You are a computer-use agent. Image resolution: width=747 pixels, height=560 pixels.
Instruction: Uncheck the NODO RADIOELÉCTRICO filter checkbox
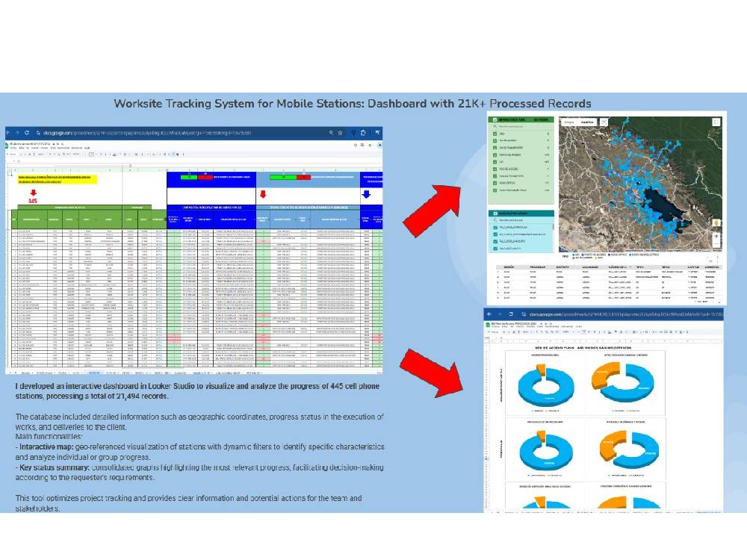pos(495,190)
